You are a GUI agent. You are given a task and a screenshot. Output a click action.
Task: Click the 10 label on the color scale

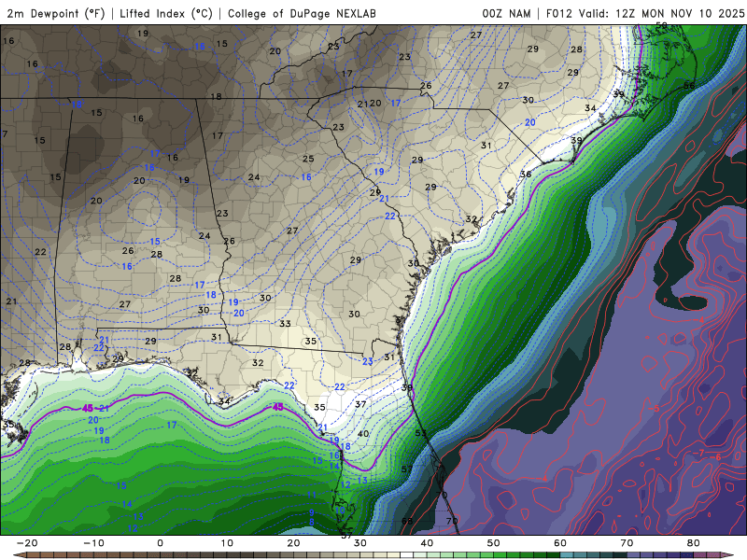(227, 543)
